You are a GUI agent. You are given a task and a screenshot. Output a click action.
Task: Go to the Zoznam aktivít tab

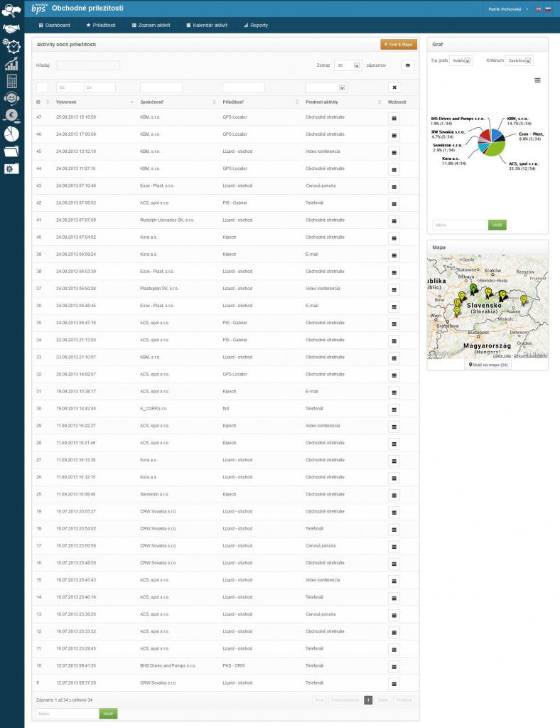151,25
